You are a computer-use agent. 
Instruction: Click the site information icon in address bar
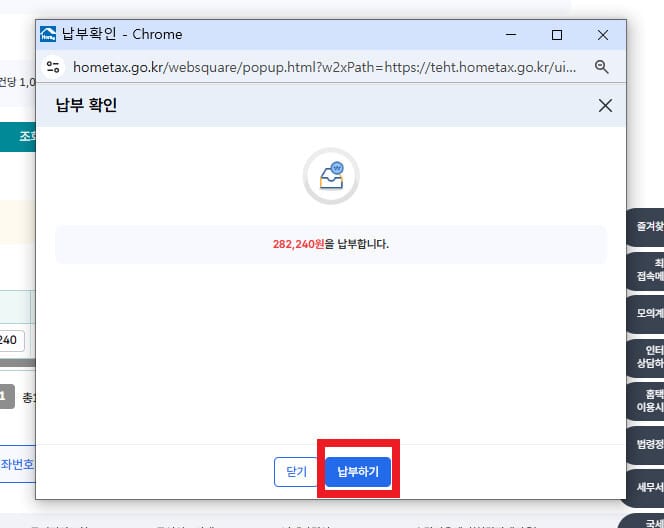click(x=53, y=67)
